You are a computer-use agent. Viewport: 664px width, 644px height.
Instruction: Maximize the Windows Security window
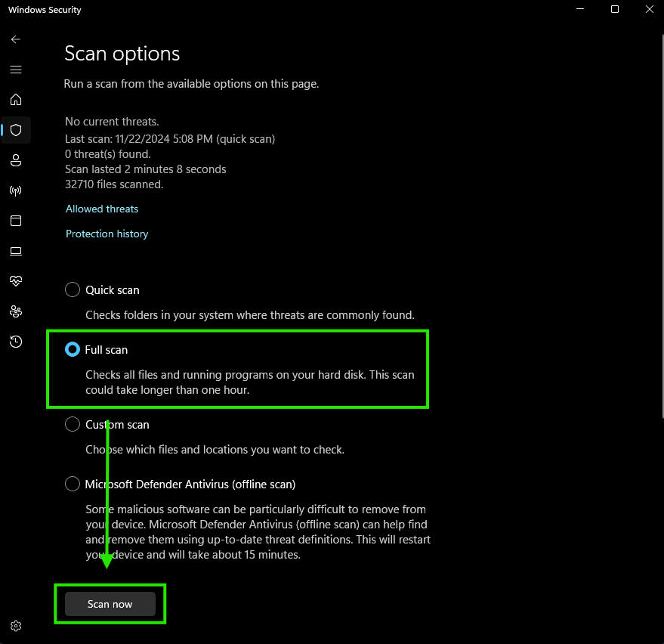click(615, 10)
